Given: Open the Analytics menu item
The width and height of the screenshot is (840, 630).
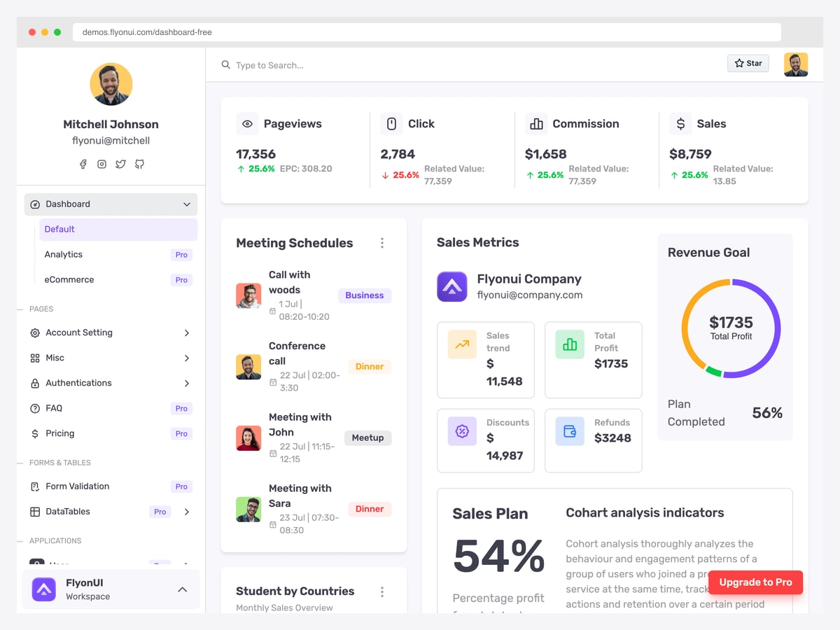Looking at the screenshot, I should (118, 255).
